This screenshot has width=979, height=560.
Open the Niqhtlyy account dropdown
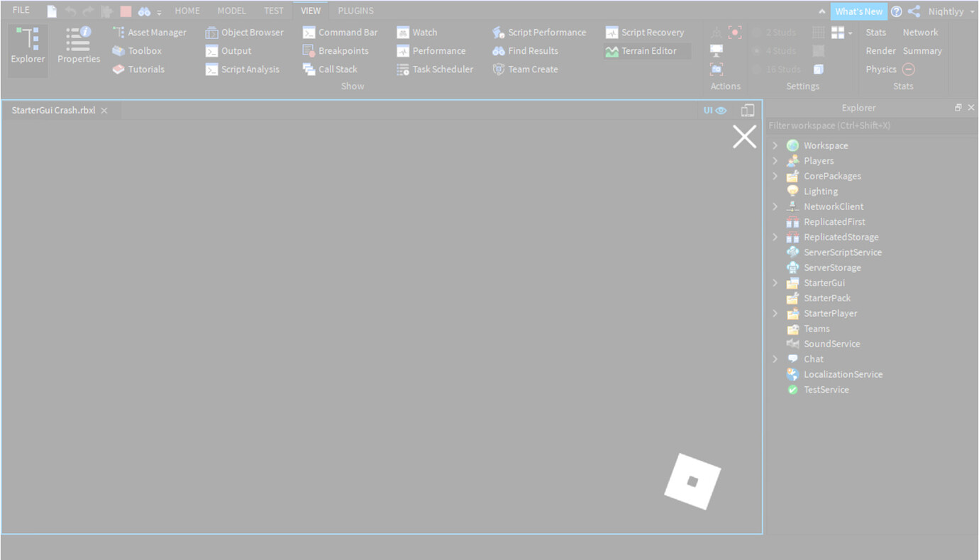(x=951, y=11)
